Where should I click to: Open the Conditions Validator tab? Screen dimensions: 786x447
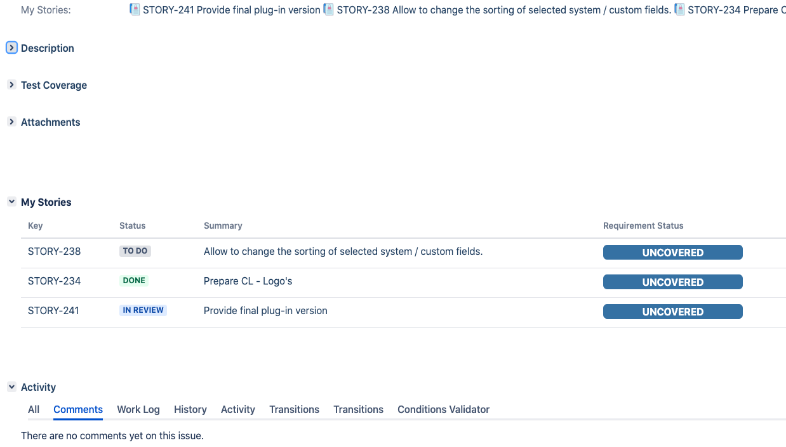point(443,410)
